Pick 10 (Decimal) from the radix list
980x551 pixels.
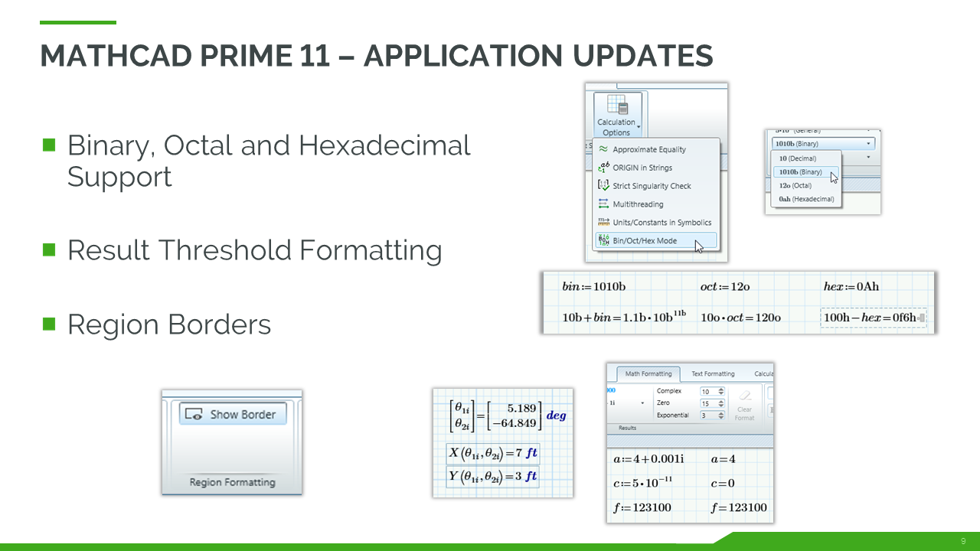799,158
